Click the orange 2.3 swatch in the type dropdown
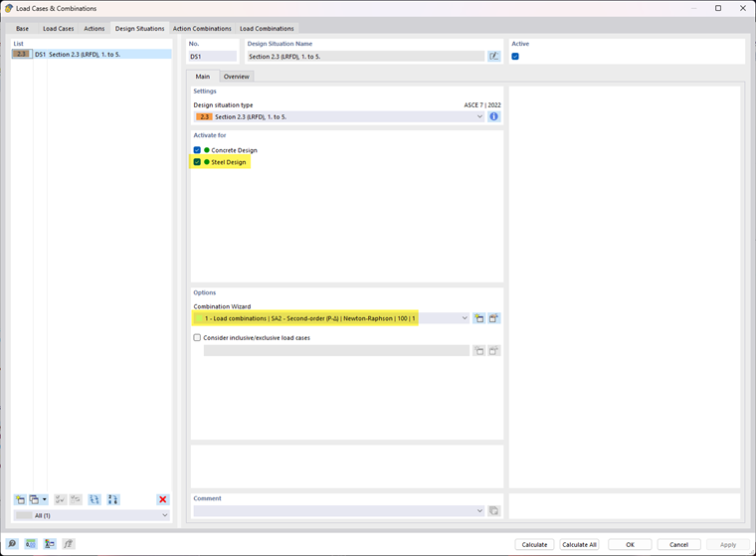756x556 pixels. tap(204, 116)
